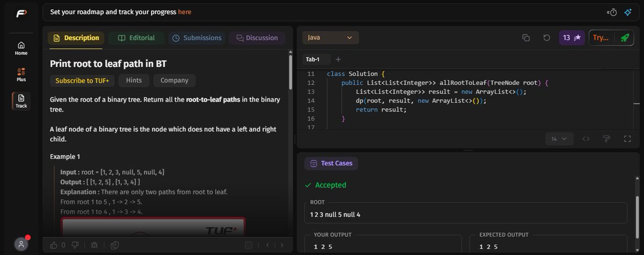644x255 pixels.
Task: Click 'Output : [ [1, 2, 5] , [1, 3, 4] ]' line
Action: (x=100, y=182)
